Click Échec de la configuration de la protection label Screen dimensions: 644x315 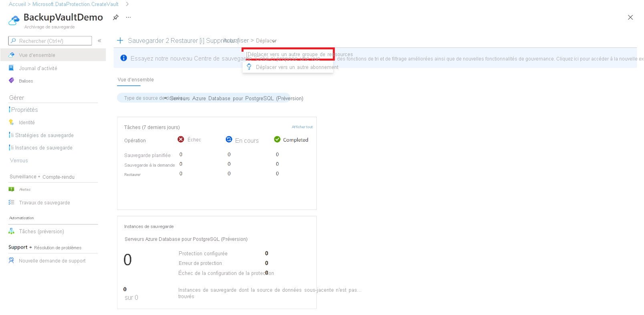226,273
